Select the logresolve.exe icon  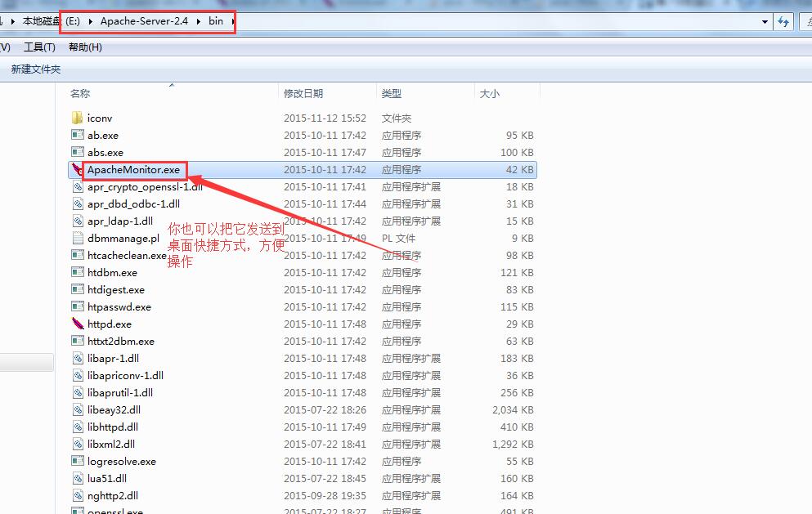pos(78,461)
